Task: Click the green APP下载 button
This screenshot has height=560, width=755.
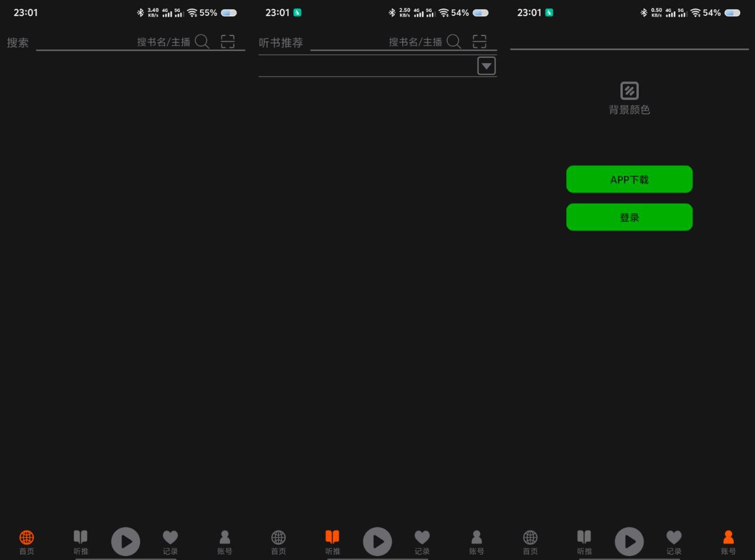Action: click(629, 179)
